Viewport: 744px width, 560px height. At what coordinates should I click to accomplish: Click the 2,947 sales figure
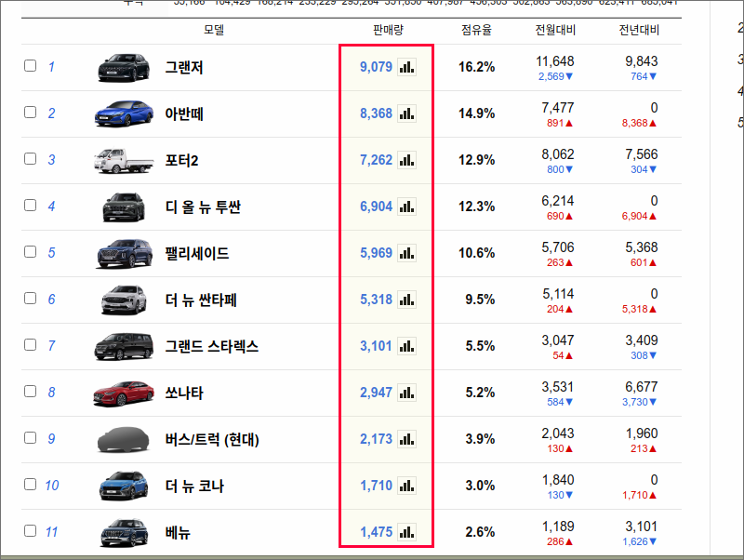[x=376, y=393]
